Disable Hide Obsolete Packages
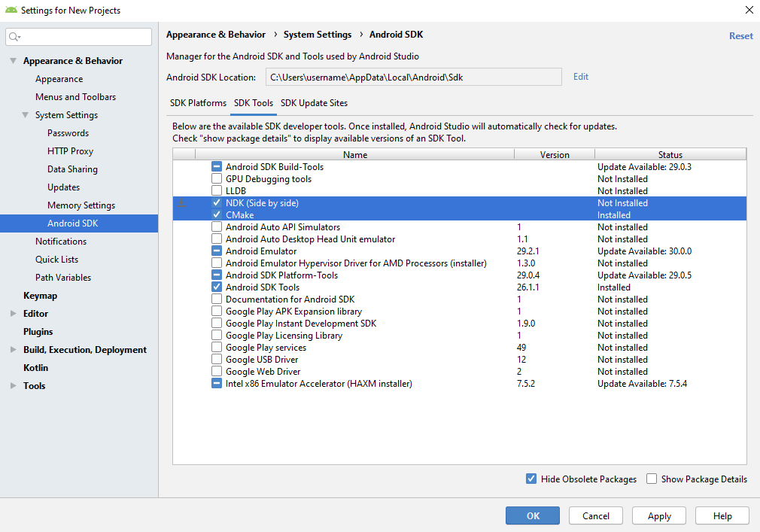This screenshot has height=532, width=760. click(531, 479)
